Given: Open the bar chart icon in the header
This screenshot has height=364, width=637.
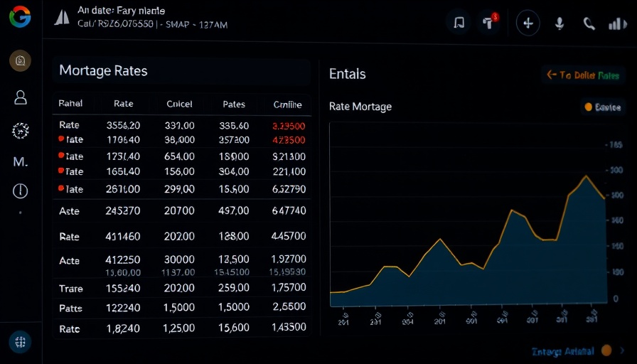Looking at the screenshot, I should (617, 23).
